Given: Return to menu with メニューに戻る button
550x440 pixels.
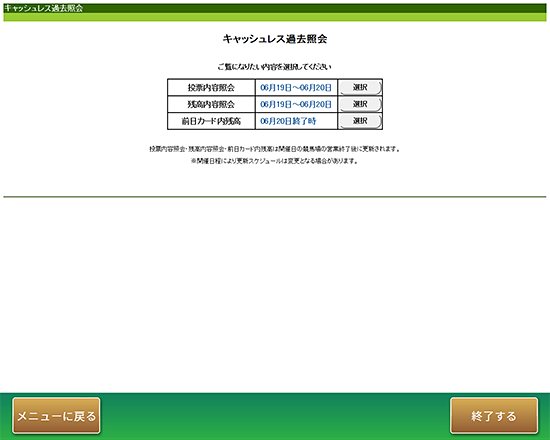Looking at the screenshot, I should pos(56,416).
